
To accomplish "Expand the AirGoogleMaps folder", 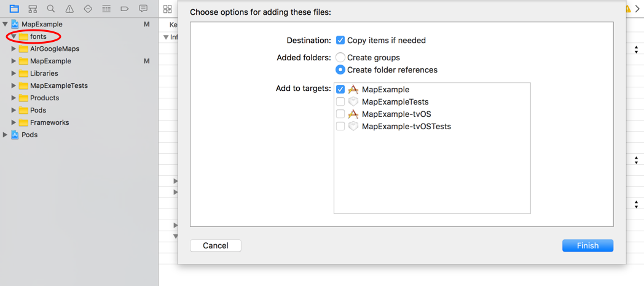I will tap(14, 49).
